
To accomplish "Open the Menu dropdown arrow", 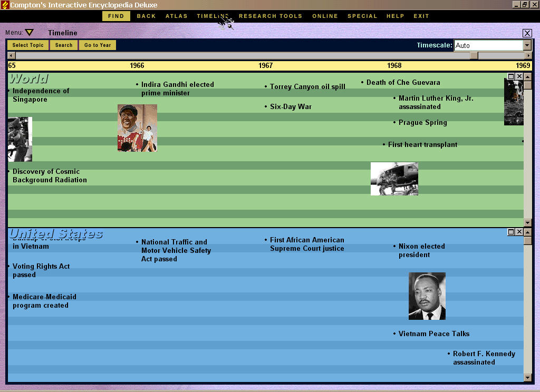I will [x=30, y=32].
